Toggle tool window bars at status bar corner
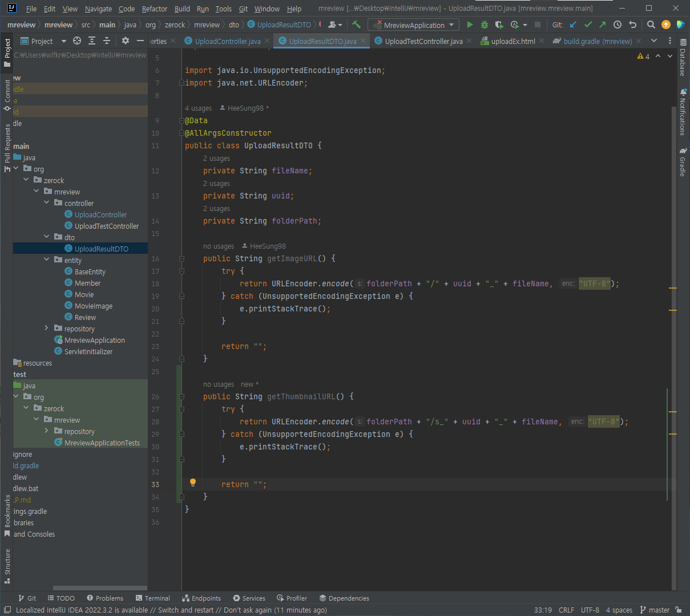The height and width of the screenshot is (616, 690). [7, 610]
